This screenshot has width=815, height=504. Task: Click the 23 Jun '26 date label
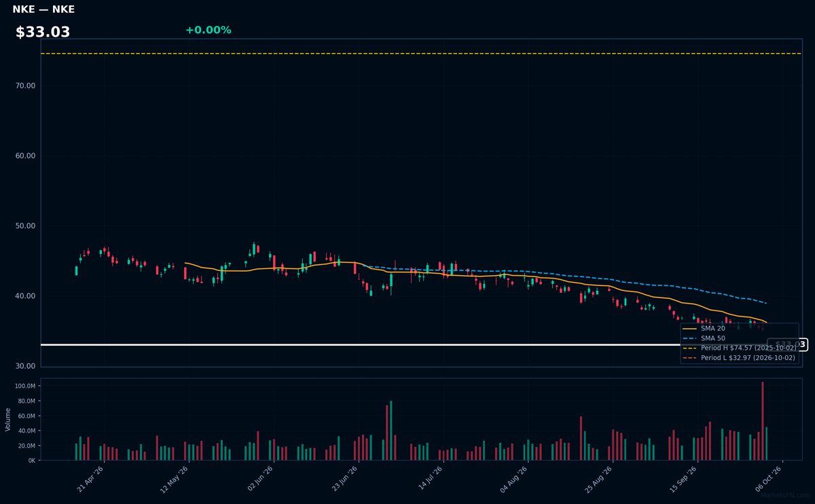point(345,479)
